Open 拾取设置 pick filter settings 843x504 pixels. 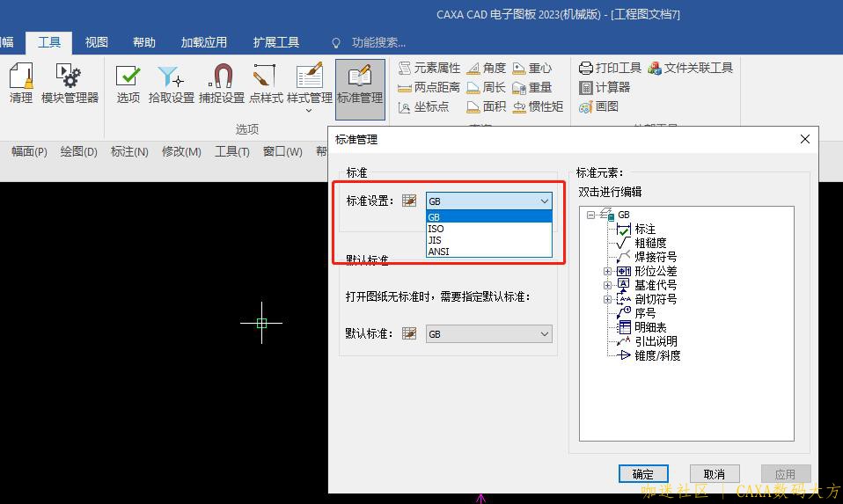[x=171, y=84]
